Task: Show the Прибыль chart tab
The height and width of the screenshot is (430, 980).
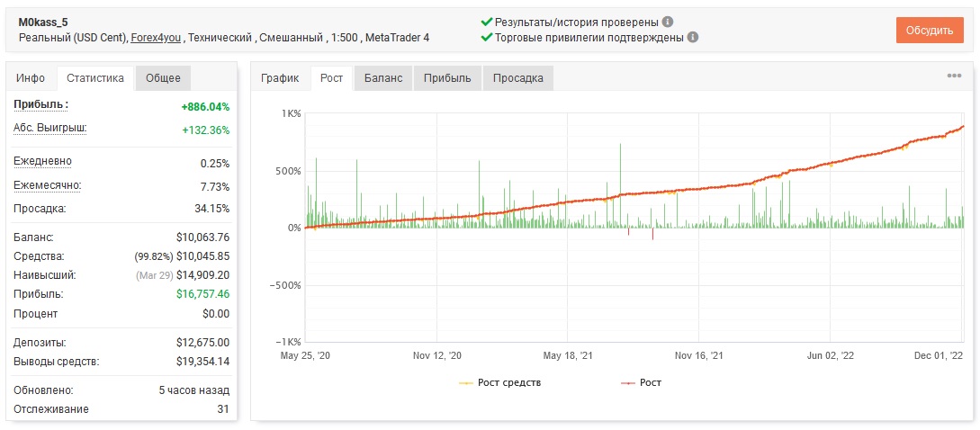Action: [x=447, y=78]
